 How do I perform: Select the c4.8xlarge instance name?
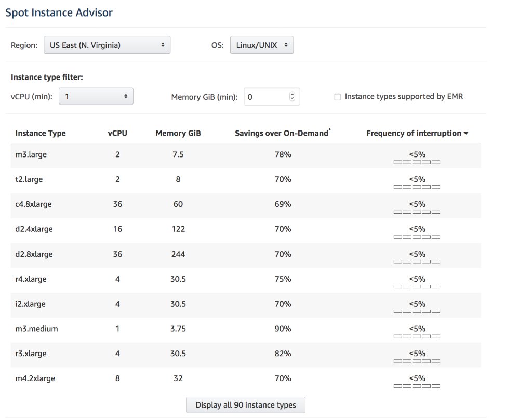(x=33, y=204)
